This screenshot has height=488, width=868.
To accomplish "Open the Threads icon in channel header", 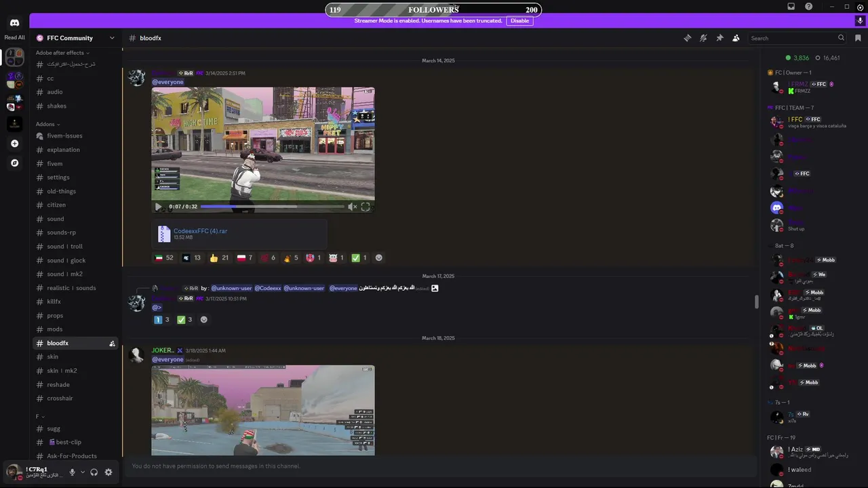I will 687,38.
